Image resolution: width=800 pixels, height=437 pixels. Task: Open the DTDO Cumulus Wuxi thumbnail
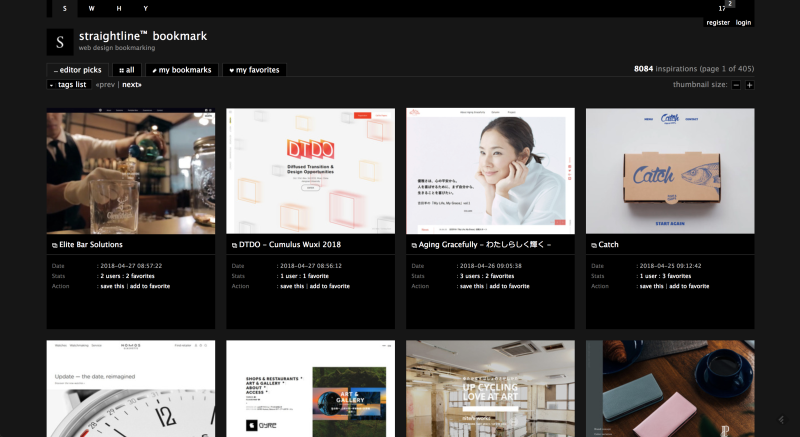point(310,171)
